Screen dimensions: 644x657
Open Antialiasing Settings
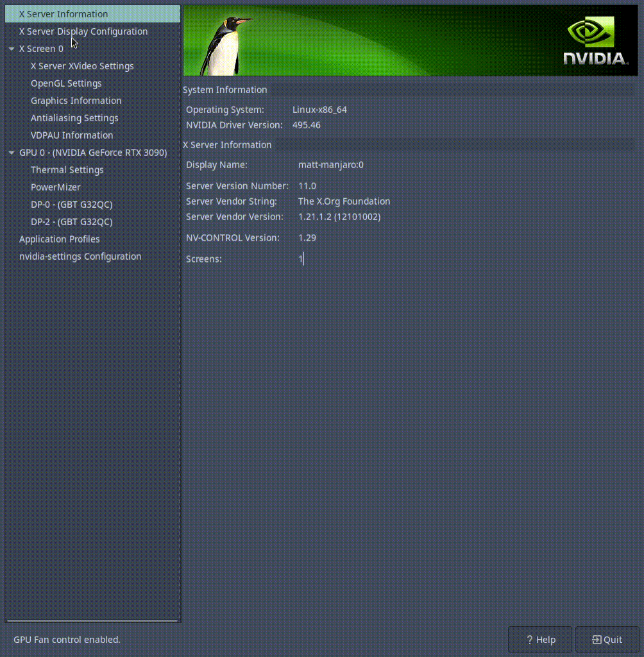pyautogui.click(x=74, y=118)
